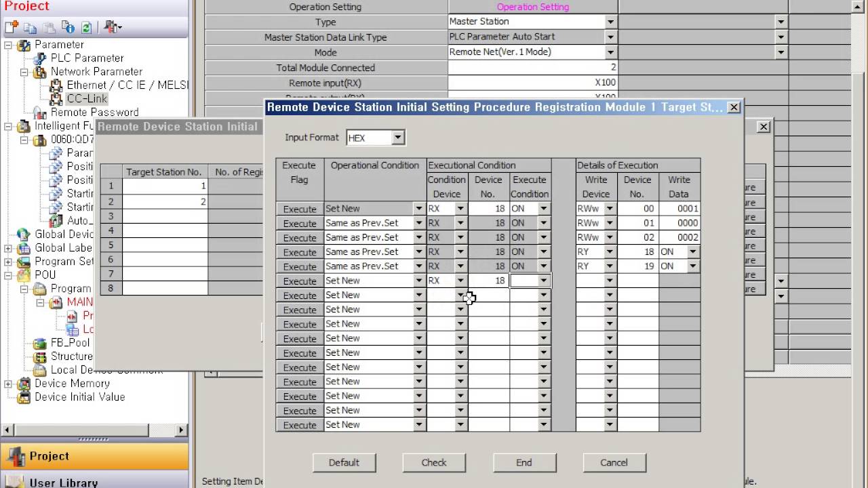Toggle the sixth row Execute flag
The width and height of the screenshot is (868, 488).
point(300,281)
